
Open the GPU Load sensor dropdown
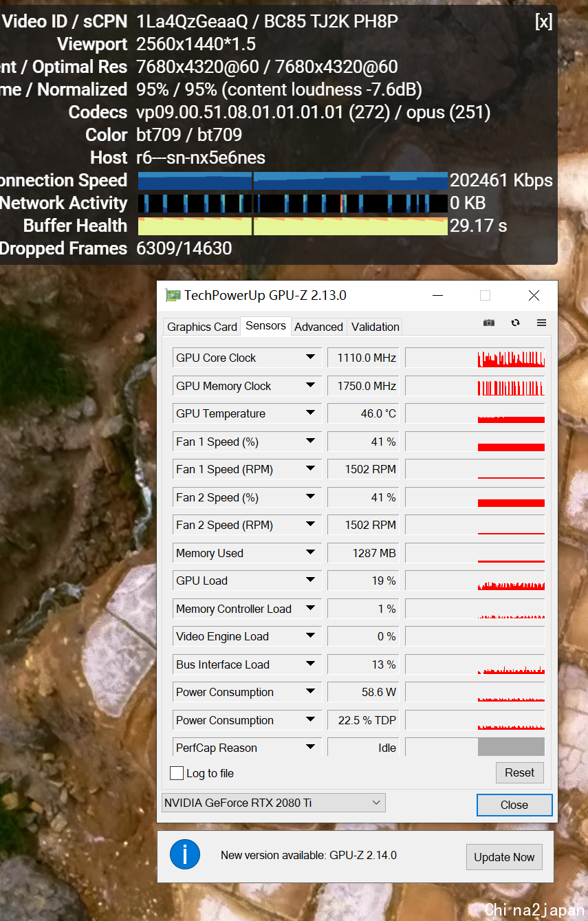[x=311, y=581]
